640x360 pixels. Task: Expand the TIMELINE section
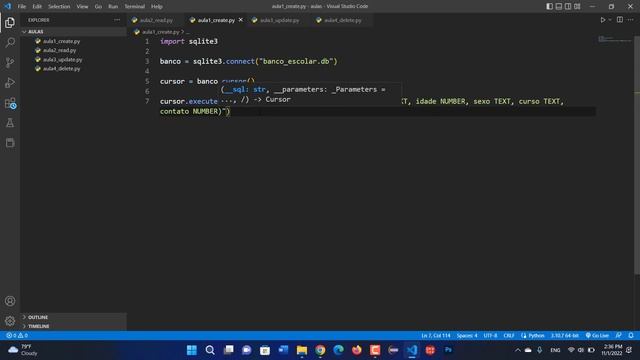(73, 326)
